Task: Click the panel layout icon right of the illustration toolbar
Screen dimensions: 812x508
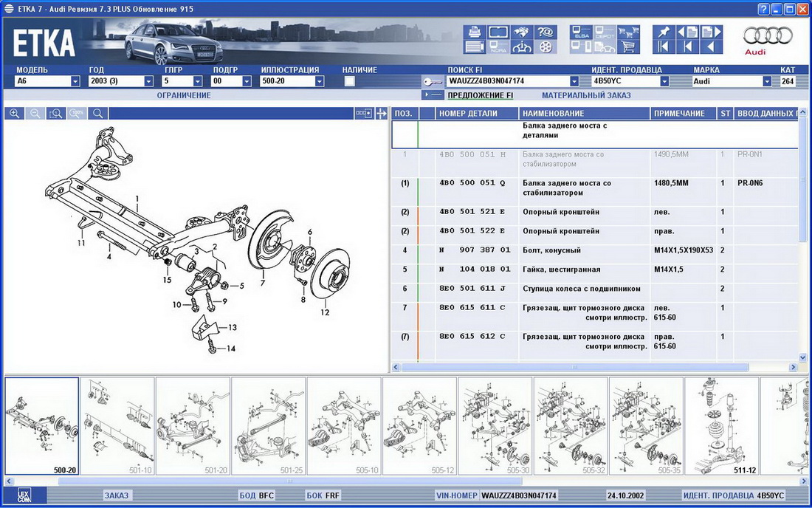Action: coord(363,114)
